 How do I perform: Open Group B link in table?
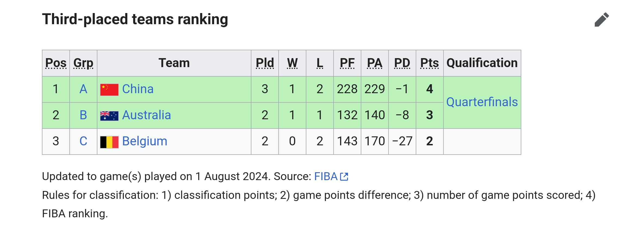pyautogui.click(x=83, y=115)
